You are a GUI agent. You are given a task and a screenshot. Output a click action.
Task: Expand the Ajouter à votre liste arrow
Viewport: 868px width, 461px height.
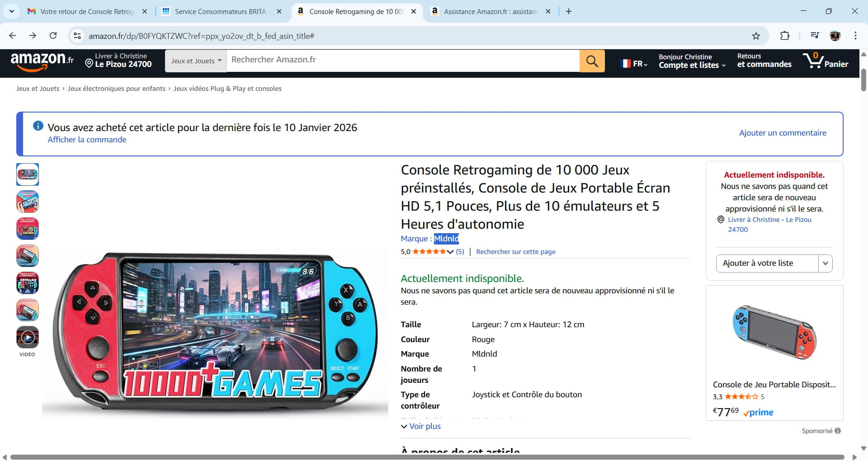[825, 263]
